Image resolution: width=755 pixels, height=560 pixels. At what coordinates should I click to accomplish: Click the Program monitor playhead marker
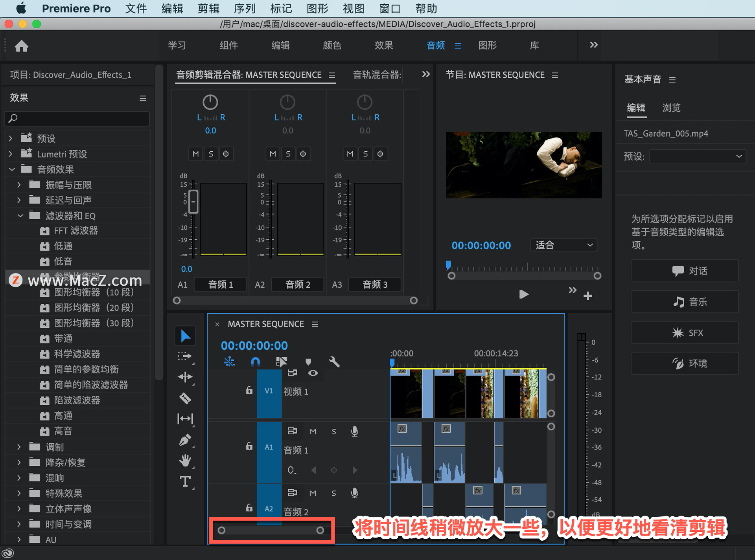click(x=448, y=265)
